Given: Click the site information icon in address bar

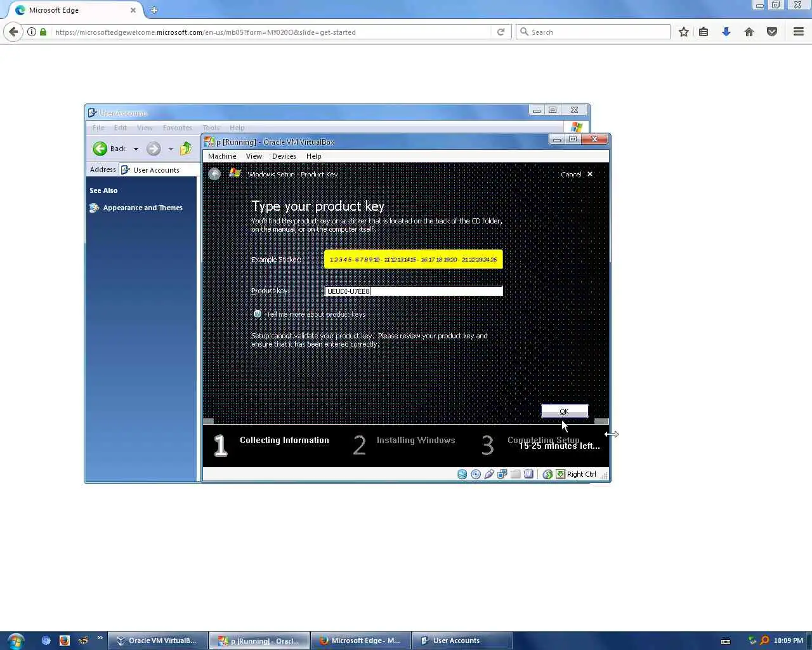Looking at the screenshot, I should 32,32.
